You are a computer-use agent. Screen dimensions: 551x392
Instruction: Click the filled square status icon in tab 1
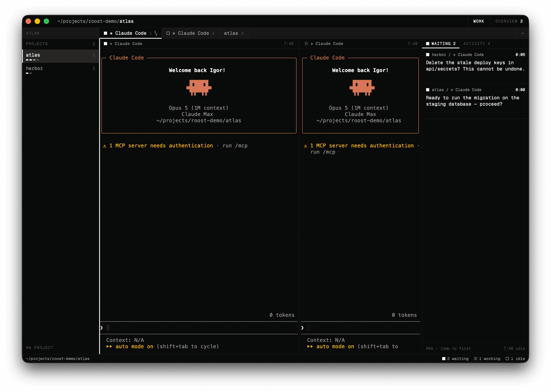pyautogui.click(x=106, y=33)
